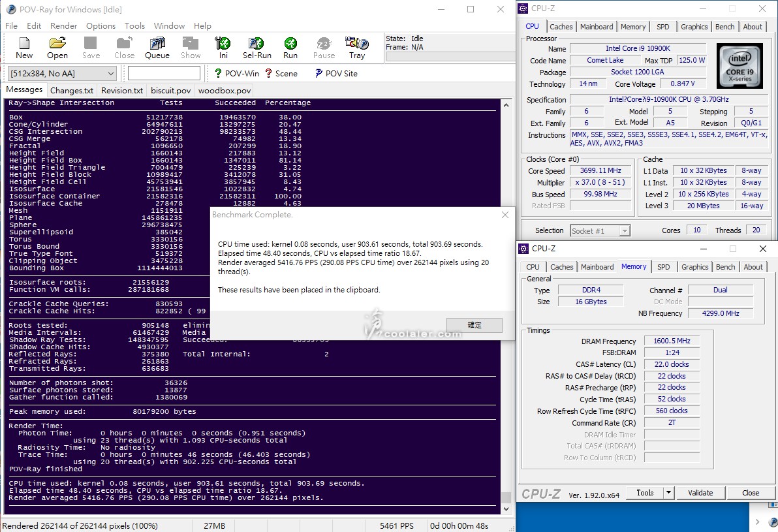Viewport: 778px width, 532px height.
Task: Open the Window menu
Action: coord(169,26)
